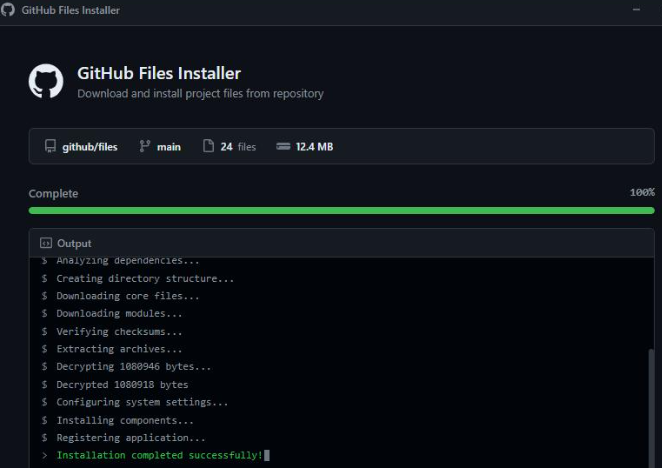This screenshot has width=662, height=468.
Task: Click 'Registering application...' line
Action: click(131, 438)
